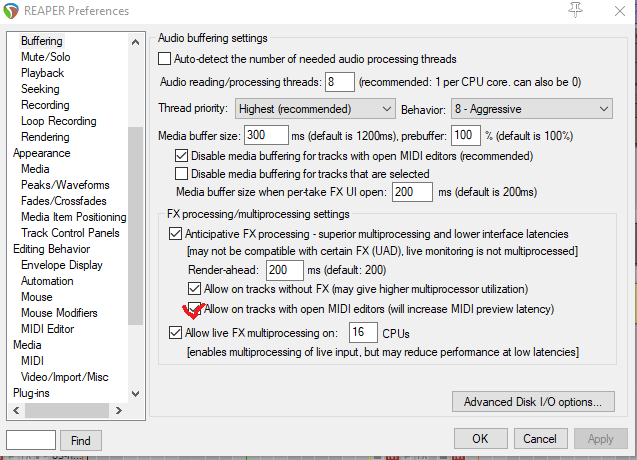Image resolution: width=637 pixels, height=460 pixels.
Task: Select the Plug-ins category in the tree
Action: coord(31,393)
